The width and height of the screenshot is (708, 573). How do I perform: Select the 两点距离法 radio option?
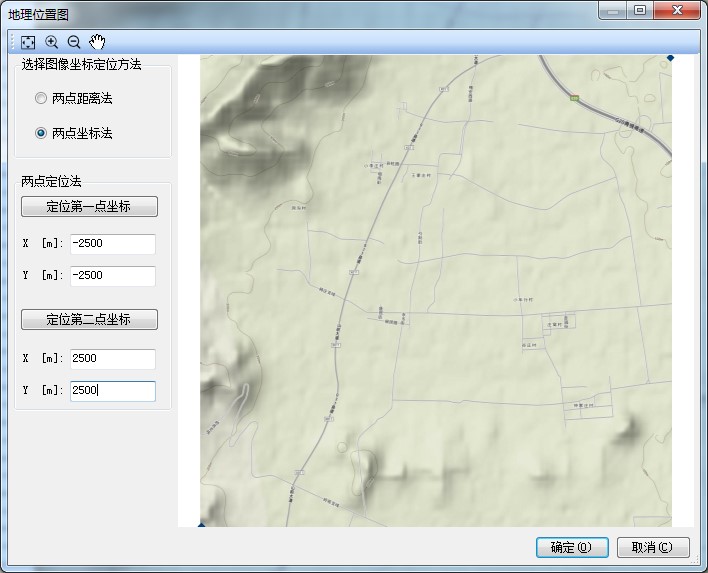(41, 99)
